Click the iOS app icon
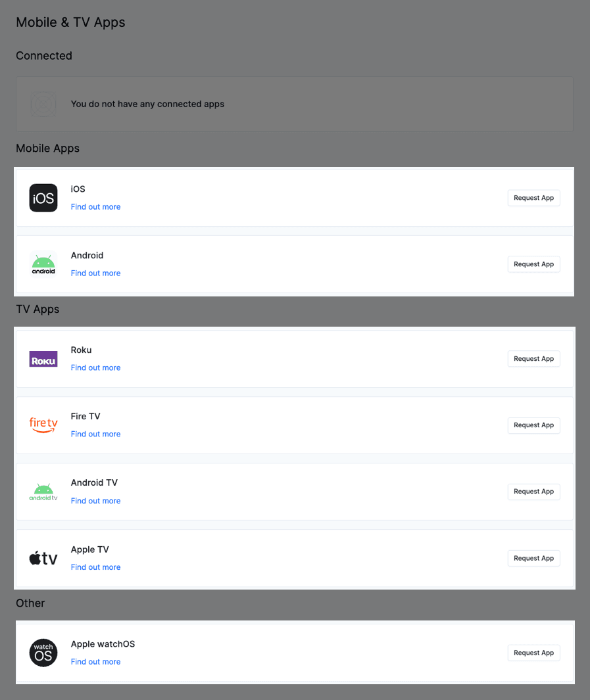Viewport: 590px width, 700px height. [43, 198]
